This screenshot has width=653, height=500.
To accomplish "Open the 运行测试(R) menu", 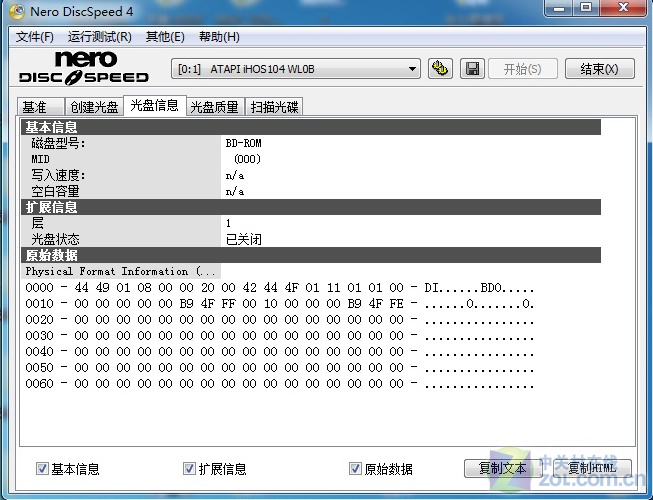I will tap(100, 37).
